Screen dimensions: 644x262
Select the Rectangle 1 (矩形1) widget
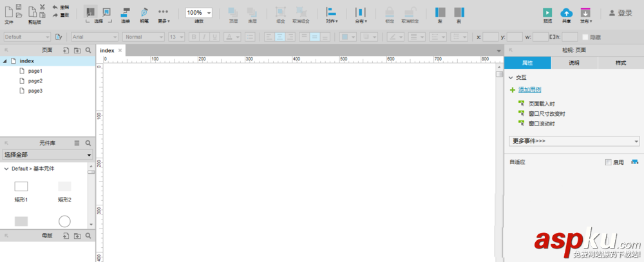(21, 192)
